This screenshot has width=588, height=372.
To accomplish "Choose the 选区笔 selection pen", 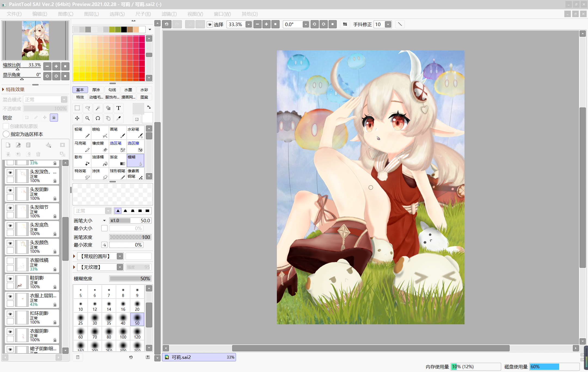I will click(x=117, y=146).
